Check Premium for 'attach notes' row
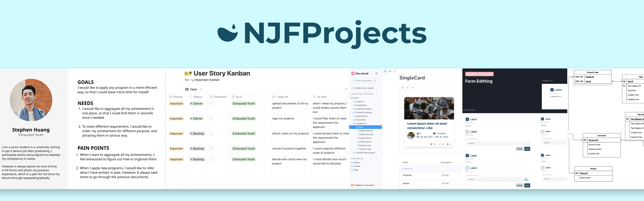The height and width of the screenshot is (201, 644). click(211, 134)
